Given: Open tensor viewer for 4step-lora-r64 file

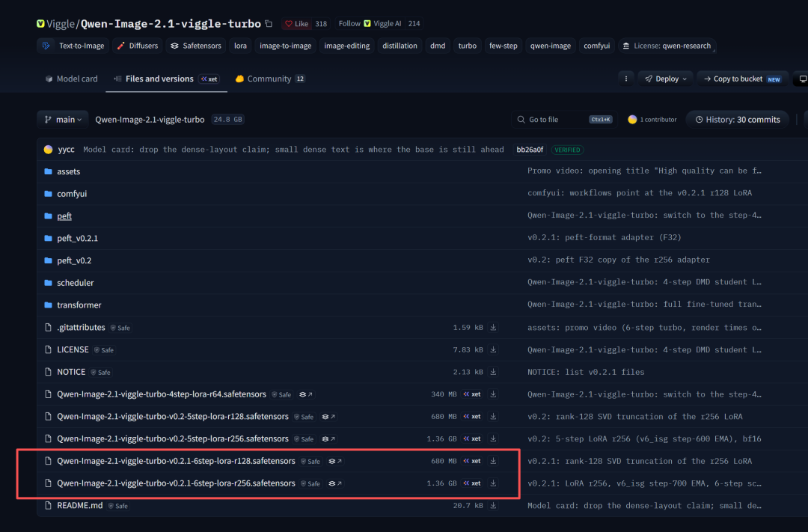Looking at the screenshot, I should 306,394.
